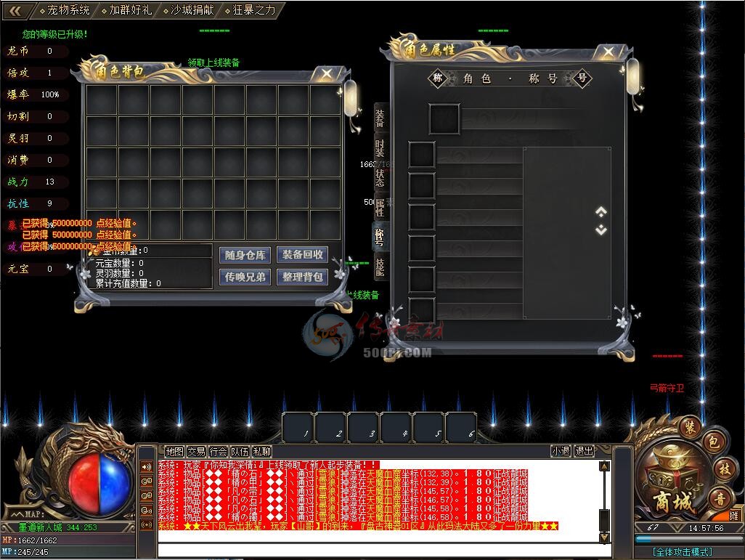Click the 爆率 100% stat row
Screen dimensions: 745x560
pos(36,94)
